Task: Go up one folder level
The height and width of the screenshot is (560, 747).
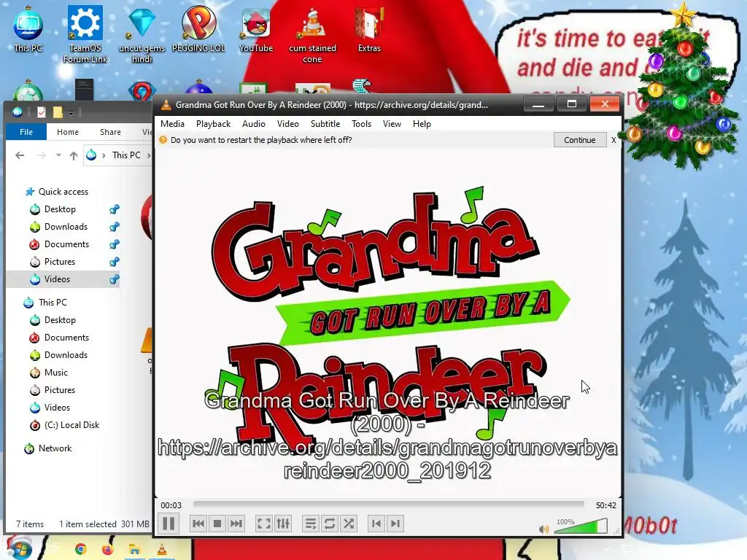Action: point(74,155)
